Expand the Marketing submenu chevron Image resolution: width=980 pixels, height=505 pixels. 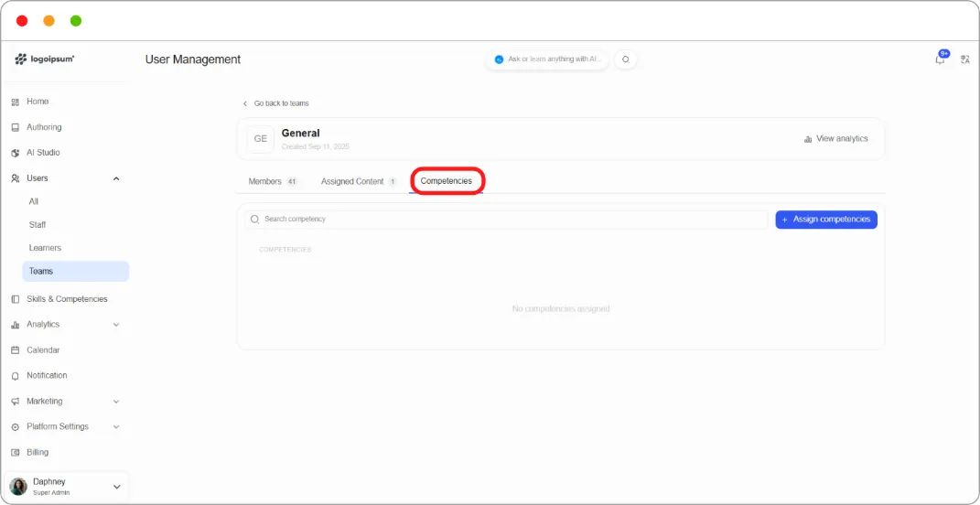click(x=115, y=402)
